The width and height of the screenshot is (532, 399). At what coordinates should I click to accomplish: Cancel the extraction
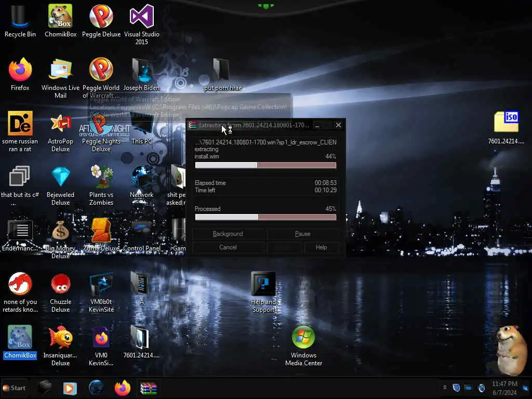(x=228, y=247)
